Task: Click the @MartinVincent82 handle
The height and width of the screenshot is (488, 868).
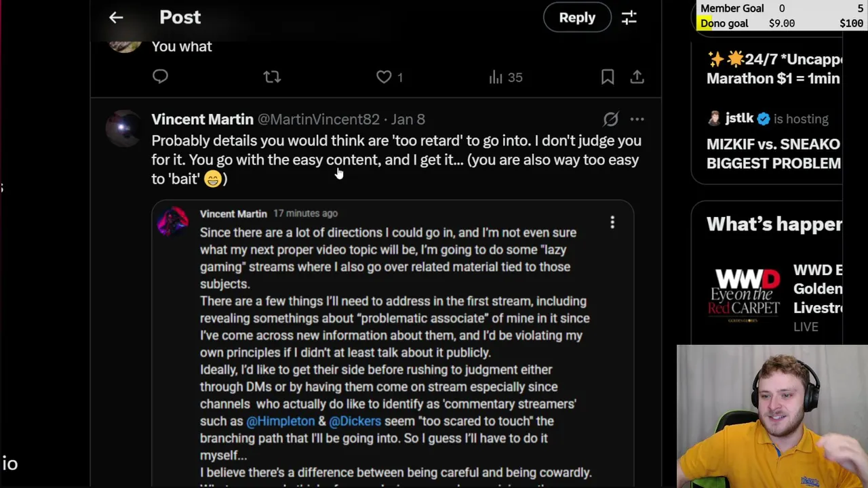Action: 318,119
